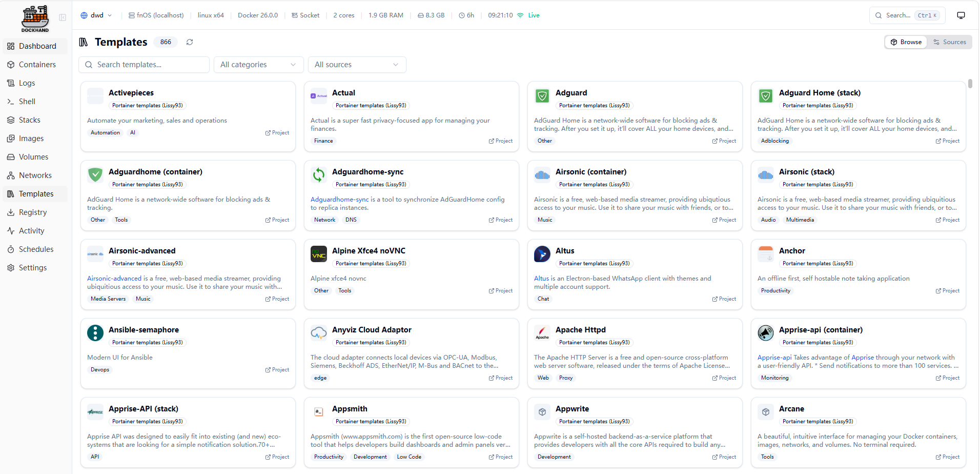
Task: Open Adguard Home (stack) Project link
Action: click(948, 141)
